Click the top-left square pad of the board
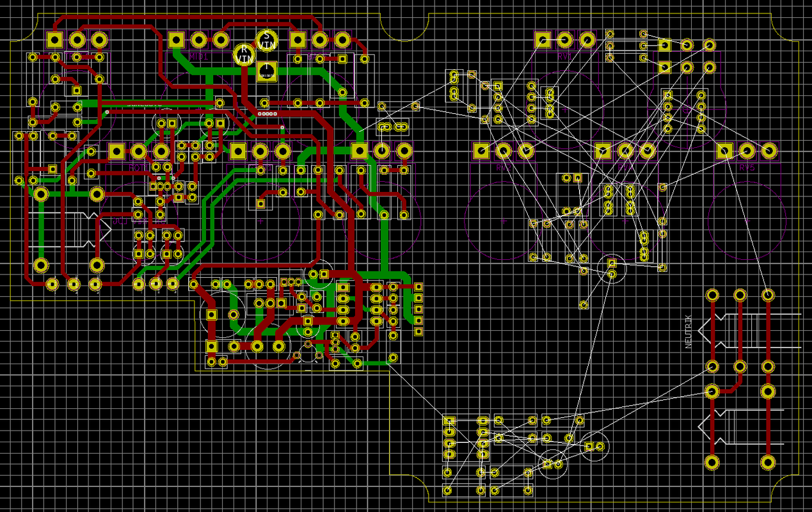 pyautogui.click(x=55, y=40)
